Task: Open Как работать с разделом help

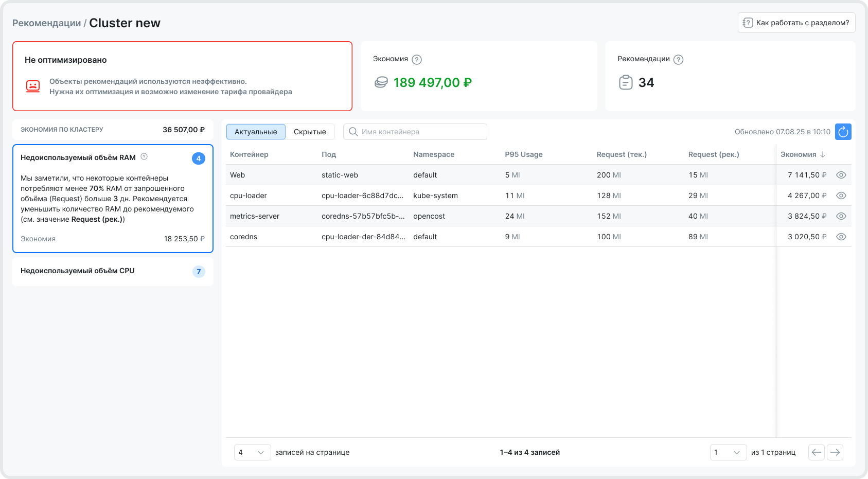Action: [x=796, y=23]
